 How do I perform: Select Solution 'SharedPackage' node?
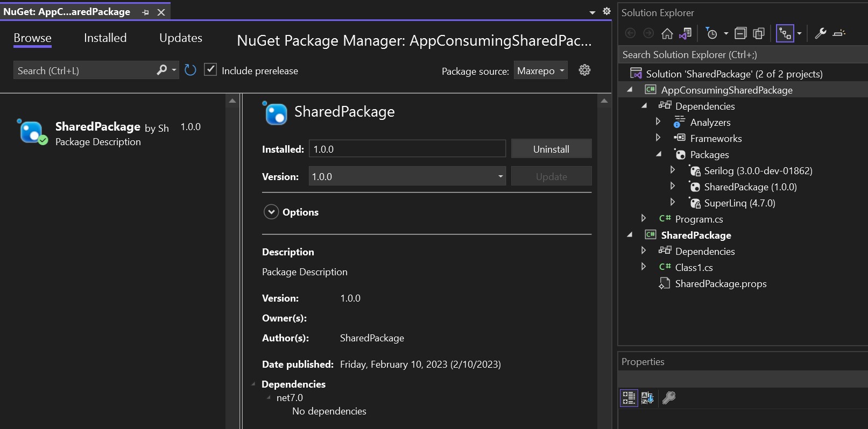click(x=734, y=74)
